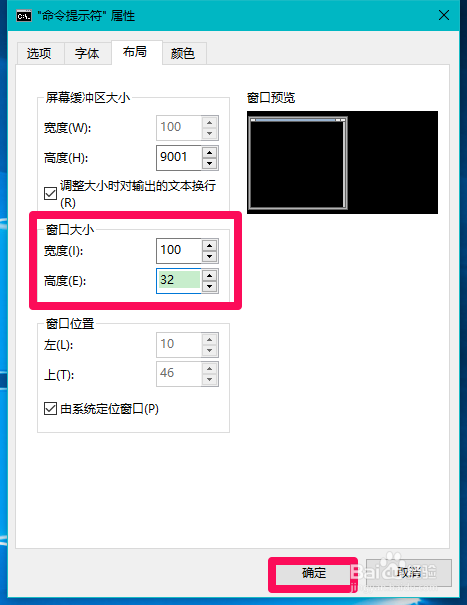This screenshot has height=605, width=467.
Task: Toggle wrap text output on resize checkbox
Action: tap(51, 193)
